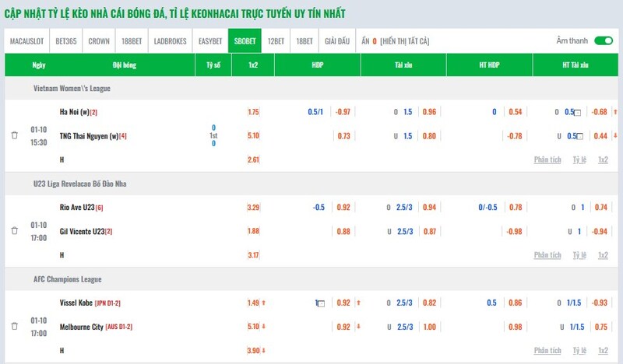623x364 pixels.
Task: Open the LADBROKES odds tab
Action: click(x=171, y=40)
